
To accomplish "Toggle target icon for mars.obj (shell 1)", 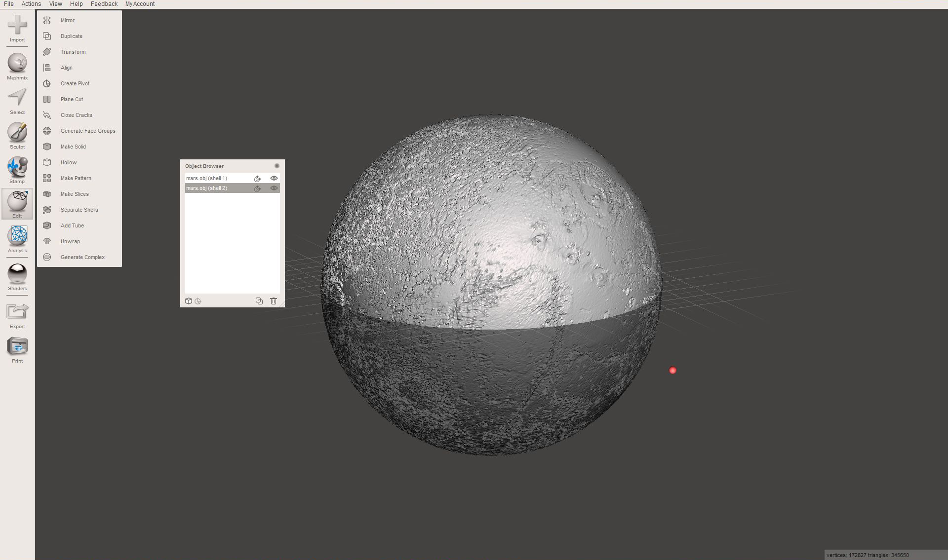I will 257,179.
